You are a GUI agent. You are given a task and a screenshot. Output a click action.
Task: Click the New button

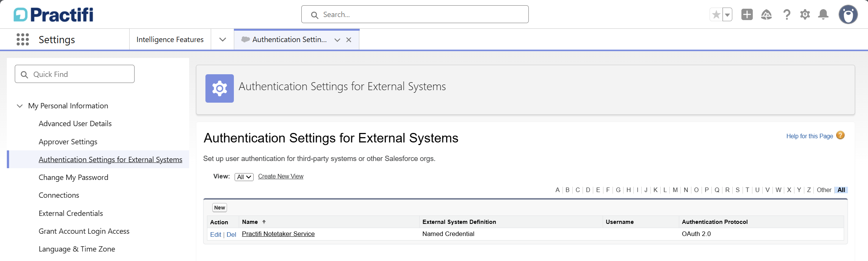coord(219,208)
